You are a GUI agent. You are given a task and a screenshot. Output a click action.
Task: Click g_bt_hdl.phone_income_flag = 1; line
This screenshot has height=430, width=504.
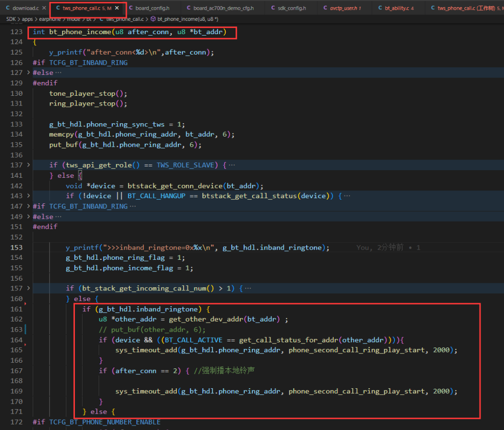click(129, 268)
